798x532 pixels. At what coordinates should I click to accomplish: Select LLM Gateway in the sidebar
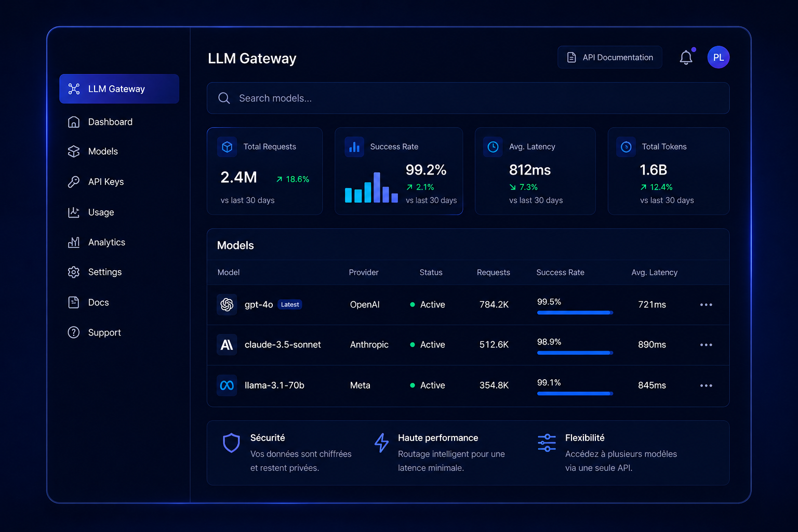[x=119, y=89]
